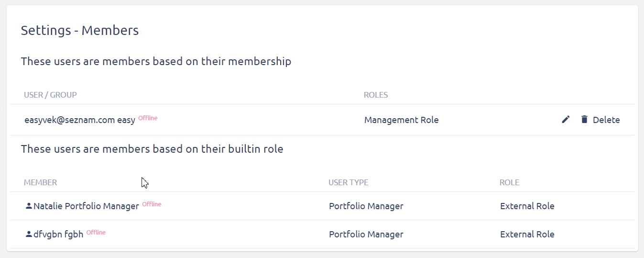Viewport: 644px width, 258px height.
Task: Click Offline status next to easyvek
Action: coord(148,118)
